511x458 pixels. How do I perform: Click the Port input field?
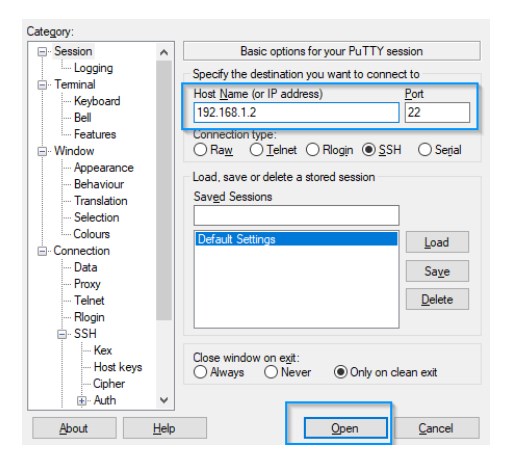click(437, 112)
